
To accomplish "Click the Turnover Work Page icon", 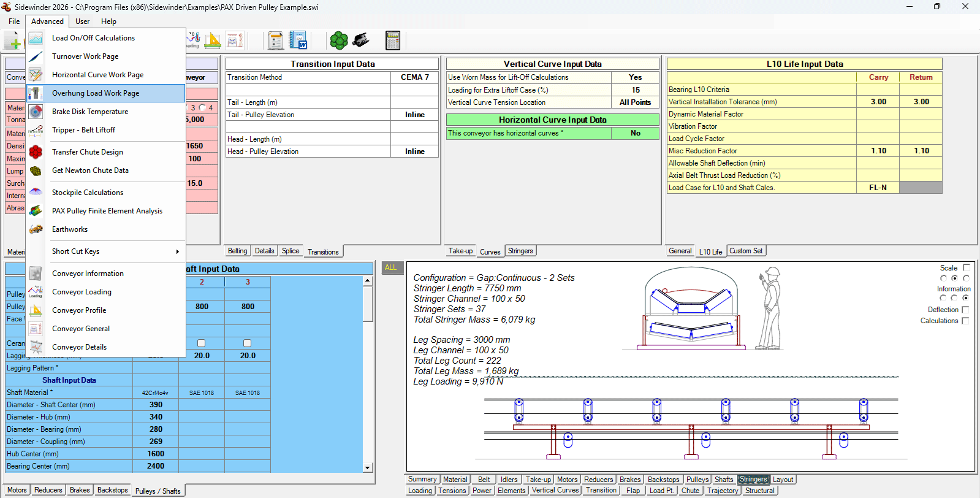I will click(36, 56).
